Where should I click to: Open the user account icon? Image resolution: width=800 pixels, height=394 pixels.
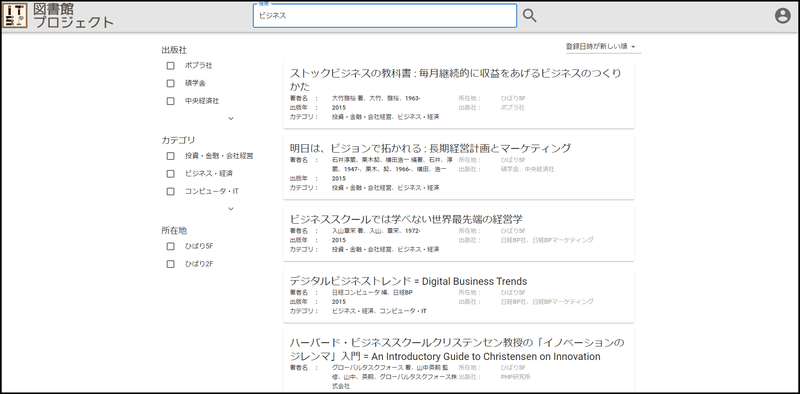tap(782, 16)
